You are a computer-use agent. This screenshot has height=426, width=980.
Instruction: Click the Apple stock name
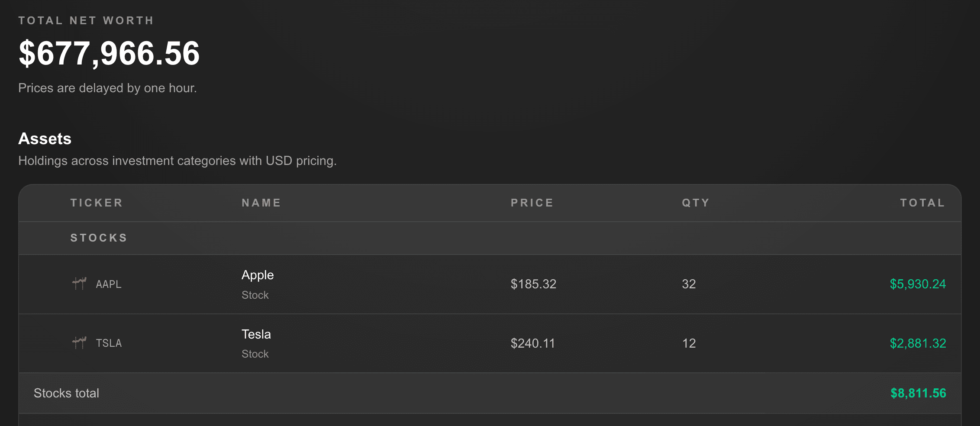258,275
